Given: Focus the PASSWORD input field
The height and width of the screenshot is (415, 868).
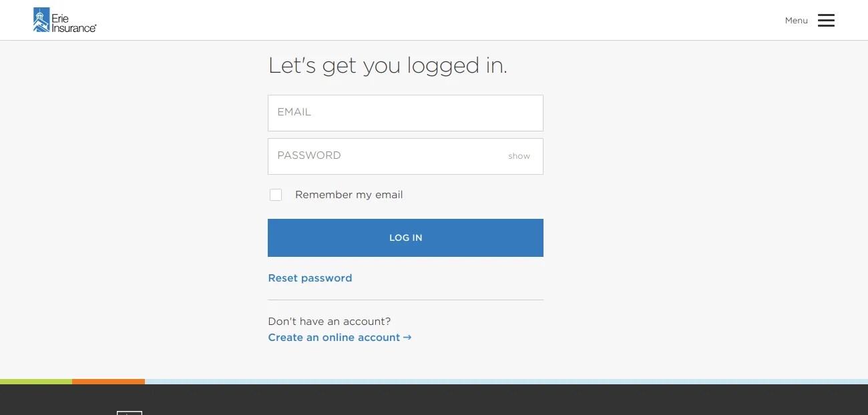Looking at the screenshot, I should point(387,156).
